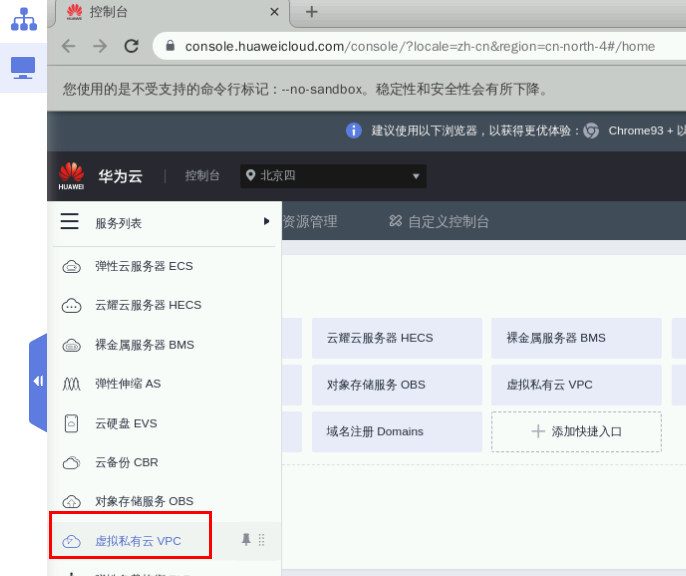The height and width of the screenshot is (576, 686).
Task: Open 云备份 CBR in the sidebar
Action: tap(127, 463)
